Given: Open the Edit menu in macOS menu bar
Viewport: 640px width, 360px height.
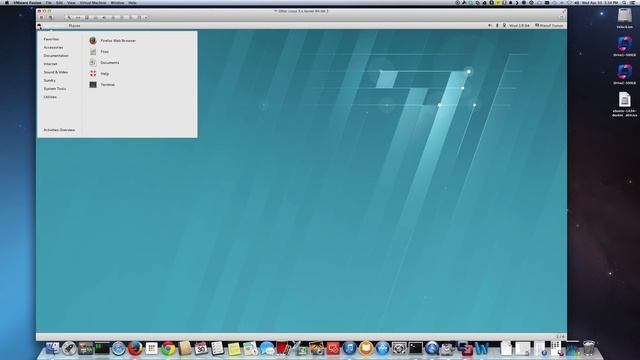Looking at the screenshot, I should click(60, 2).
